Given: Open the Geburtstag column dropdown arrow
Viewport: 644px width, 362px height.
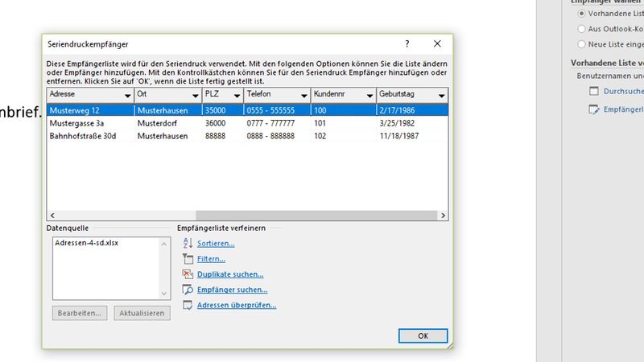Looking at the screenshot, I should pyautogui.click(x=441, y=95).
